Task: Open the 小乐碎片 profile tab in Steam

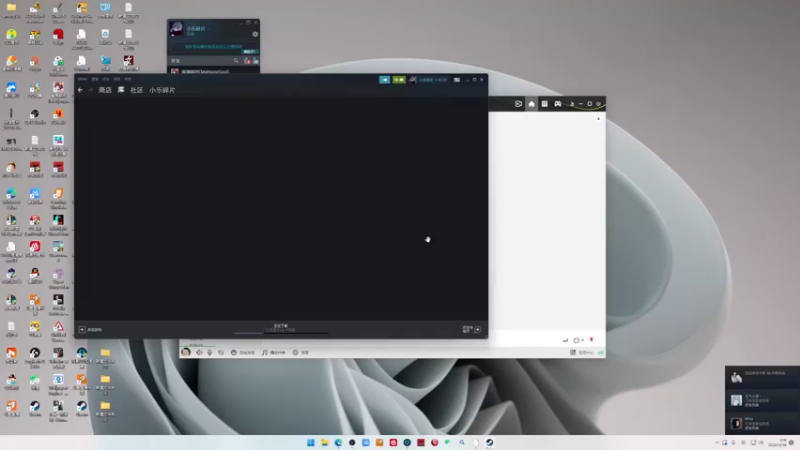Action: (162, 90)
